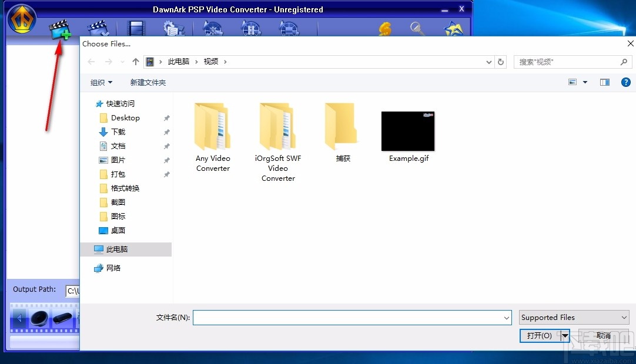The height and width of the screenshot is (364, 636).
Task: Click 新建文件夹 to create a new folder
Action: click(148, 82)
